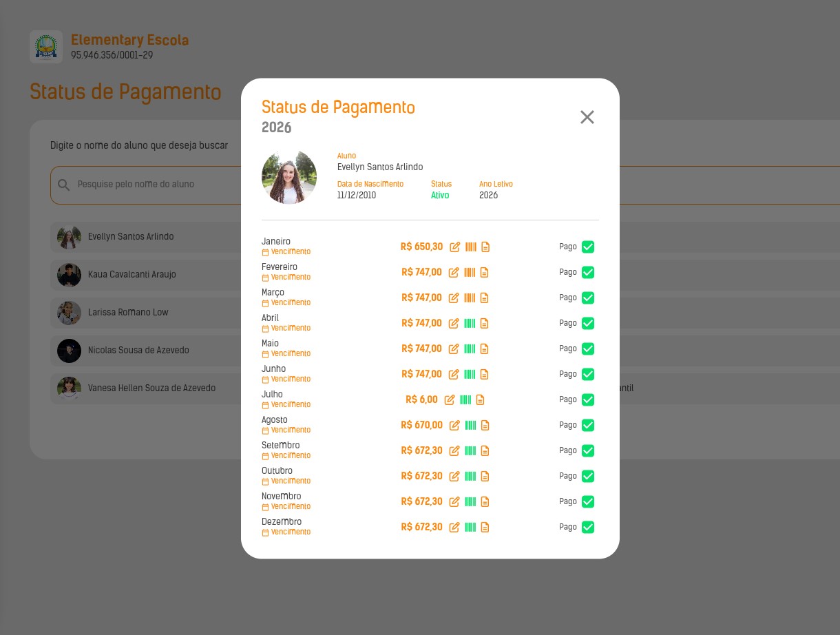Uncheck the Pago checkbox for Junho
The width and height of the screenshot is (840, 635).
click(x=588, y=374)
